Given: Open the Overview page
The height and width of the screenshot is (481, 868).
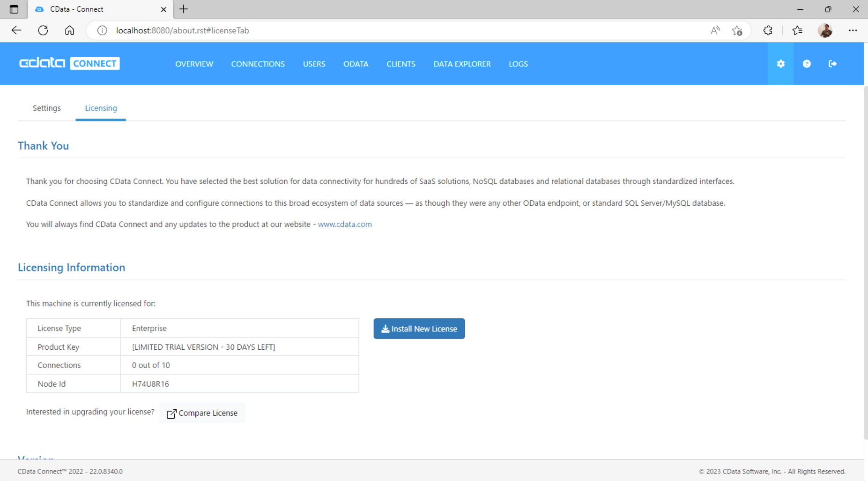Looking at the screenshot, I should pyautogui.click(x=194, y=64).
